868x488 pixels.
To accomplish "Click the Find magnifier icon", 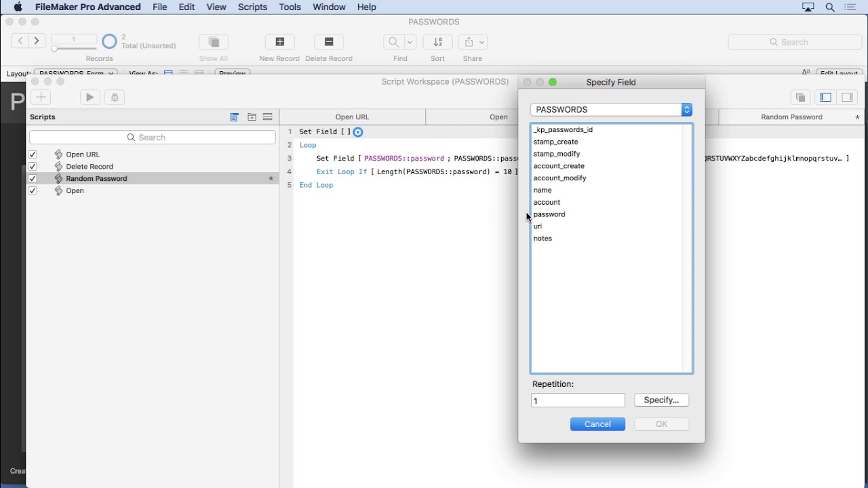I will 393,42.
